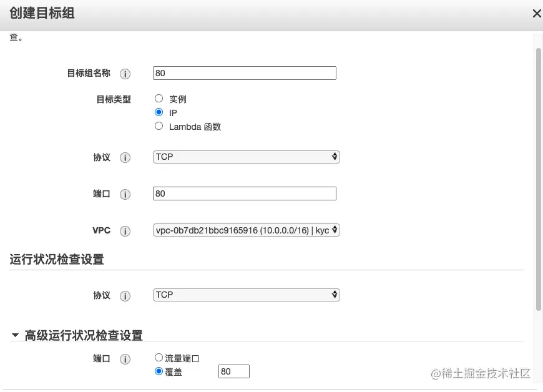The image size is (543, 392).
Task: Click the dialog's vertical scrollbar
Action: 538,179
